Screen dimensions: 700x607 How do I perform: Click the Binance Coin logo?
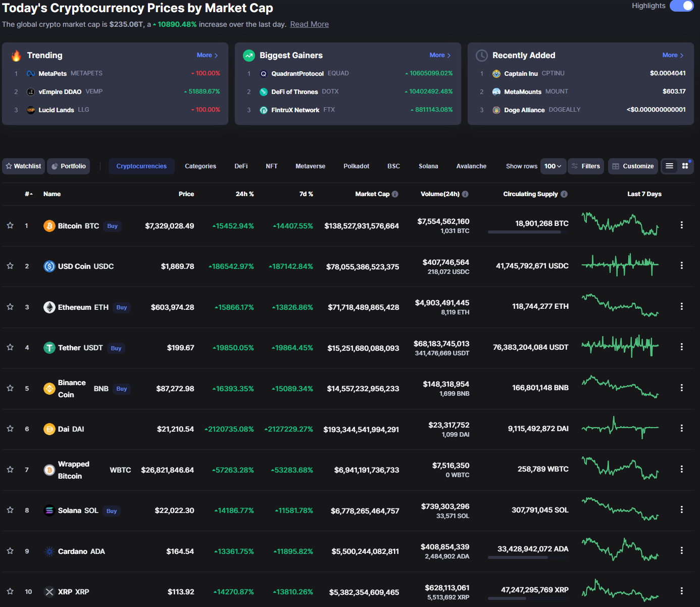[x=49, y=389]
